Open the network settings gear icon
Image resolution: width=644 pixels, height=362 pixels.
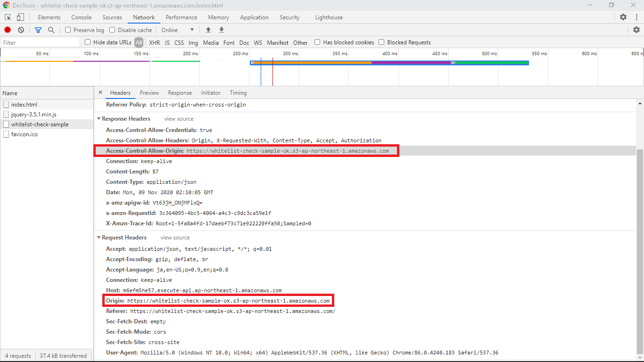pyautogui.click(x=636, y=30)
